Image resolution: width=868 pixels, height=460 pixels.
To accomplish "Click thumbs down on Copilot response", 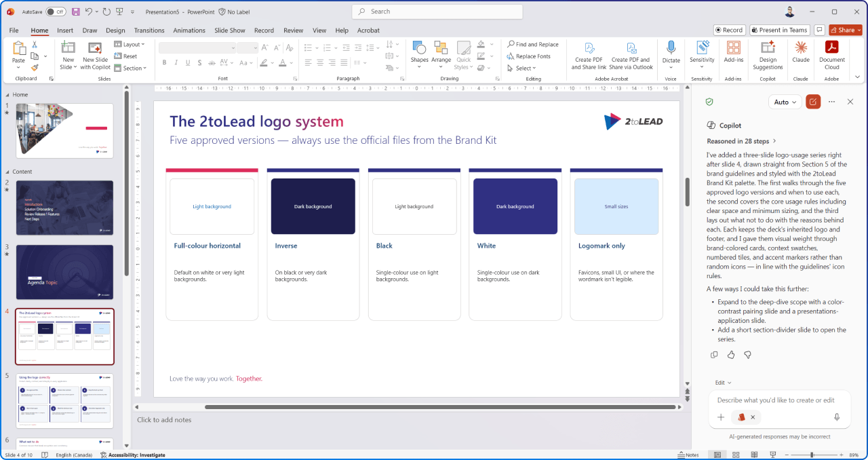I will click(x=748, y=355).
